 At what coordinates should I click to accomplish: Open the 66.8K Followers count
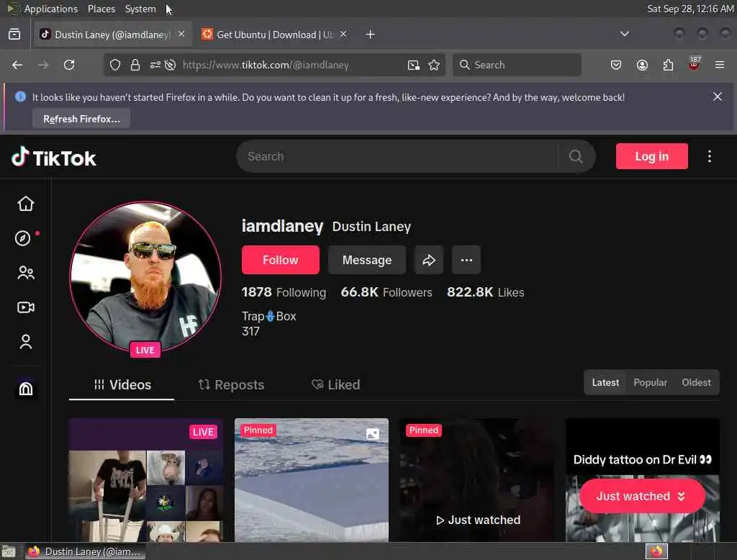386,292
